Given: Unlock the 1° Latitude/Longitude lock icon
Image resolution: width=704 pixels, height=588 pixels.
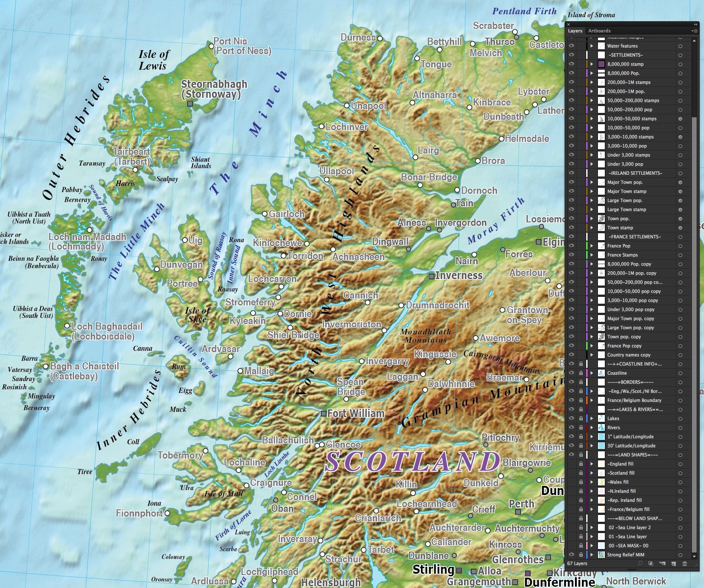Looking at the screenshot, I should (581, 437).
